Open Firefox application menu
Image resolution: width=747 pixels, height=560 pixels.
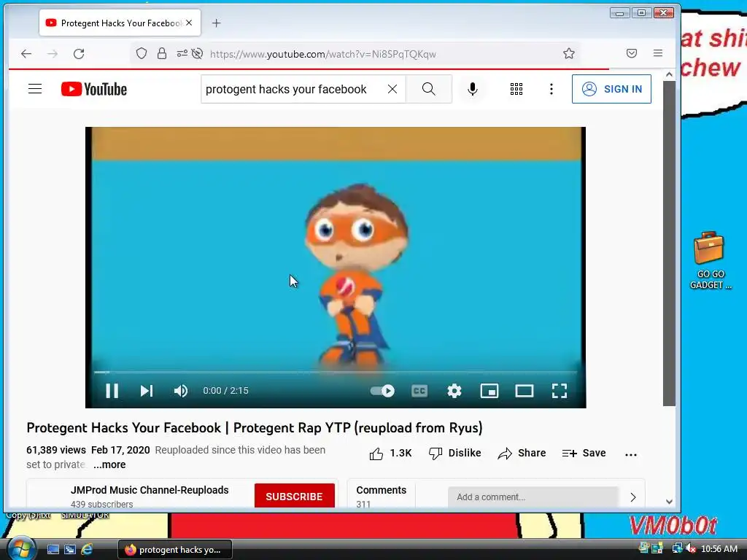pos(658,53)
